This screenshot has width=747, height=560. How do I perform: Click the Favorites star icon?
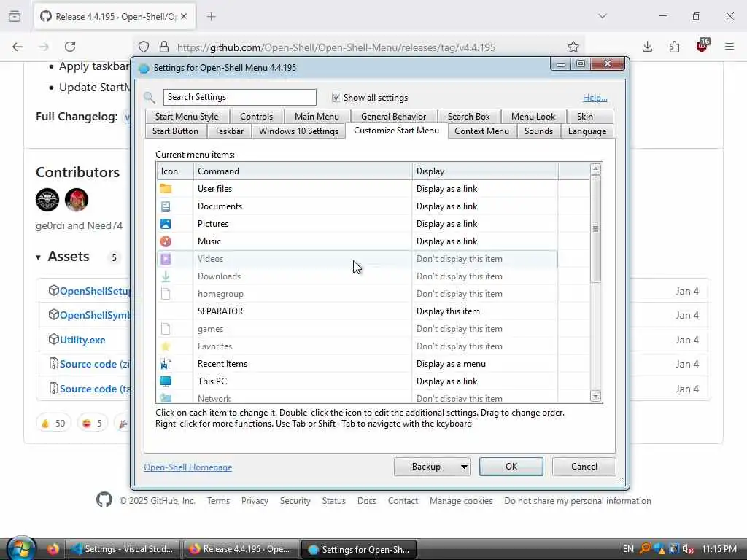(x=166, y=346)
